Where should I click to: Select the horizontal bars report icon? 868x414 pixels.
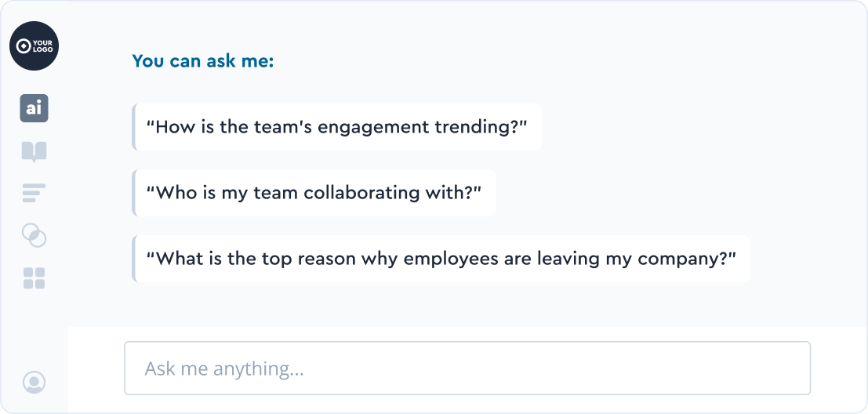point(34,192)
